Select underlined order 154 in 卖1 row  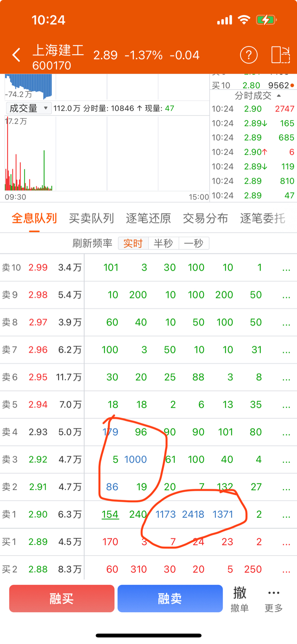[x=110, y=514]
